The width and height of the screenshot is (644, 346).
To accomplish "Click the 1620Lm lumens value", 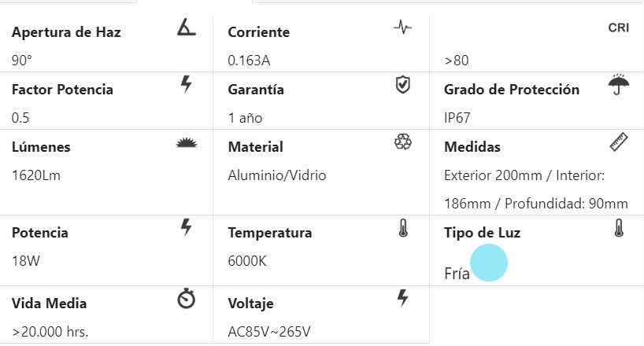I will pyautogui.click(x=36, y=175).
